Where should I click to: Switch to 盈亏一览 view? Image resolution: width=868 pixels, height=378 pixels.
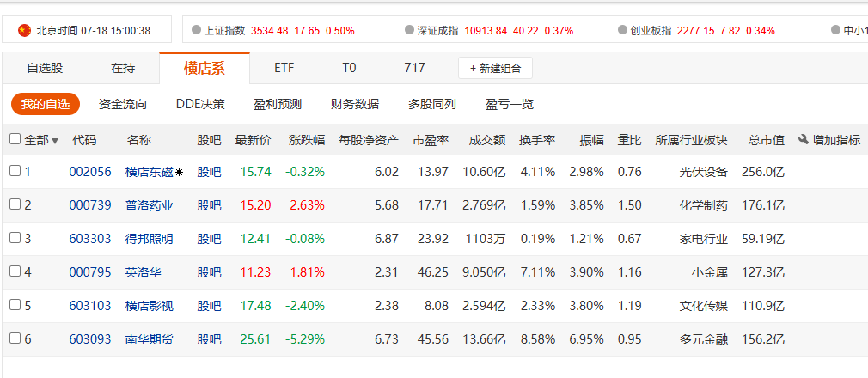click(510, 104)
